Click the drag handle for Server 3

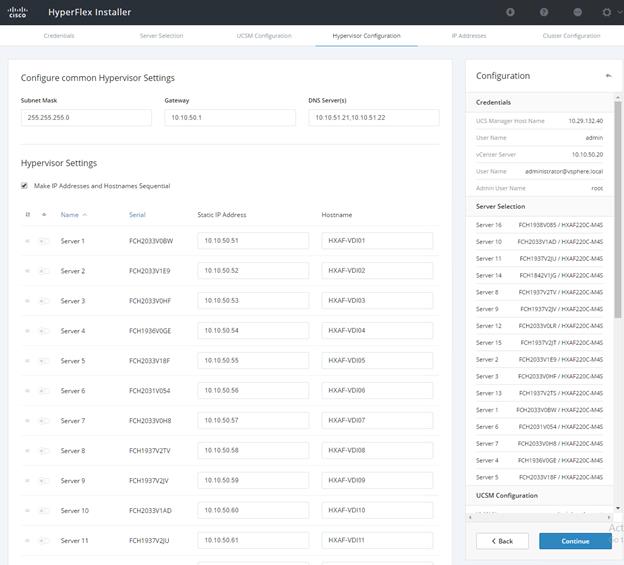(27, 301)
